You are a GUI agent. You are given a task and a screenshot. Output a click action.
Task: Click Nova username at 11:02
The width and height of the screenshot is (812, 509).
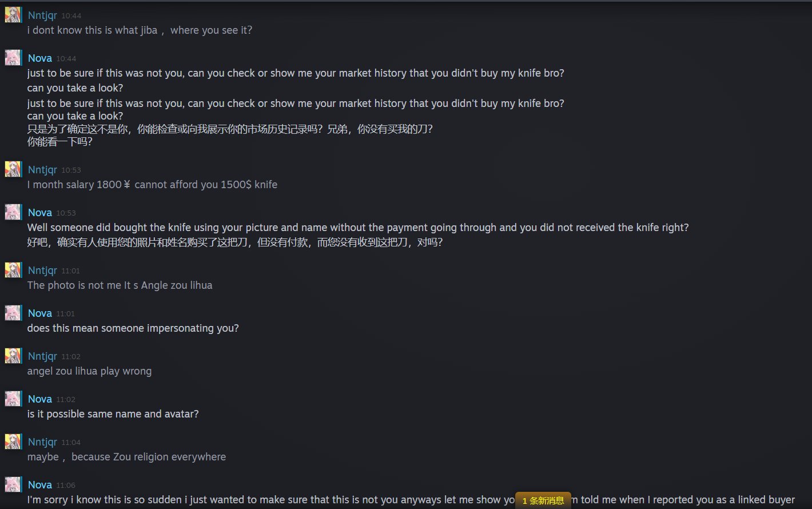pyautogui.click(x=40, y=399)
